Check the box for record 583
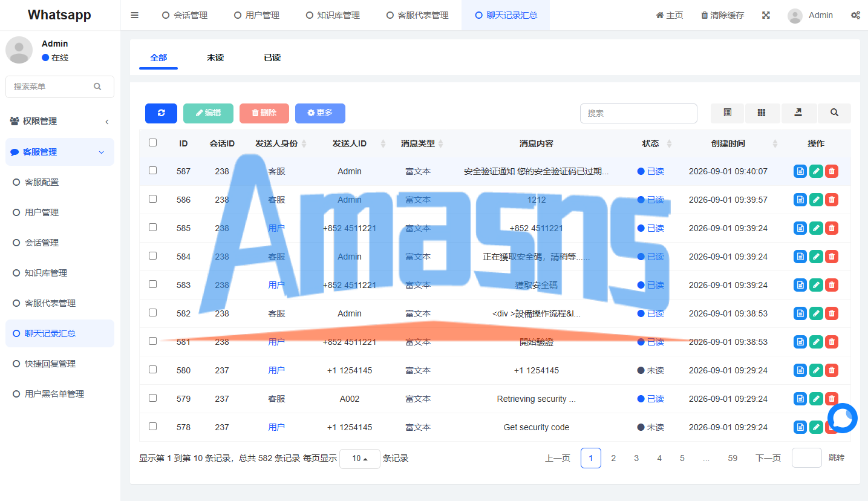 [x=152, y=284]
